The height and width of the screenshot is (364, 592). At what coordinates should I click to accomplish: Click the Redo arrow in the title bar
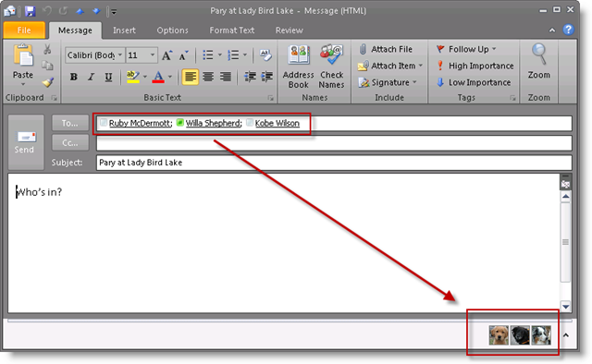pyautogui.click(x=63, y=11)
